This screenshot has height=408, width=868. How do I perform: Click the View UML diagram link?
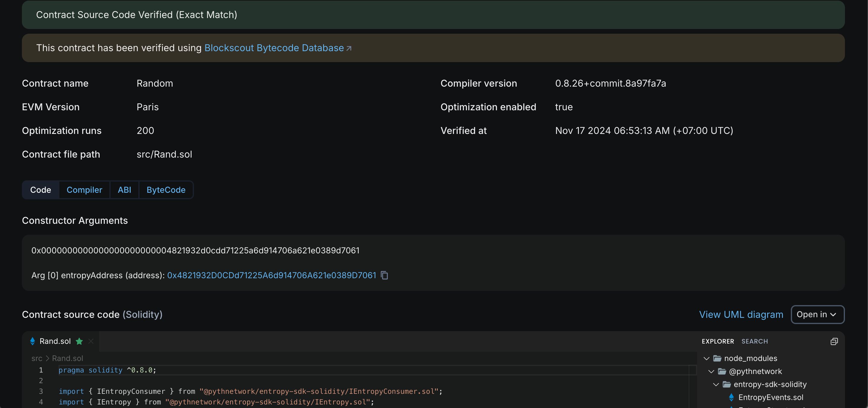(x=741, y=314)
